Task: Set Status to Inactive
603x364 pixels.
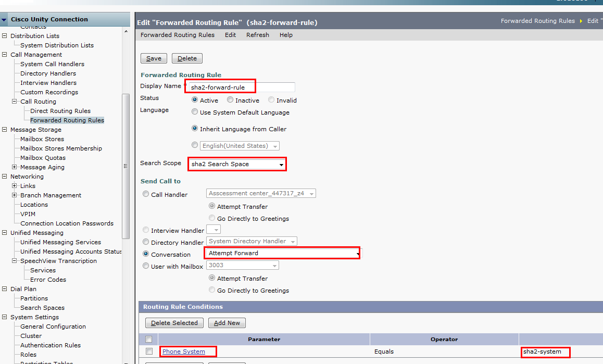Action: click(x=230, y=99)
